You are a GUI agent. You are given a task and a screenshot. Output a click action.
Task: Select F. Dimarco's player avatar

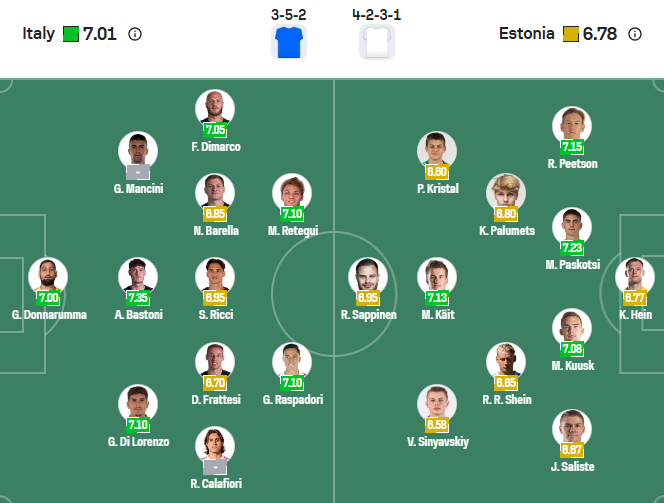click(x=215, y=108)
